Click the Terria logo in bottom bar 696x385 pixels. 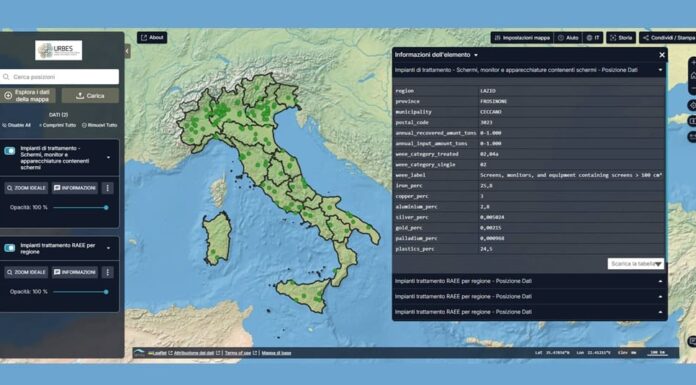139,353
